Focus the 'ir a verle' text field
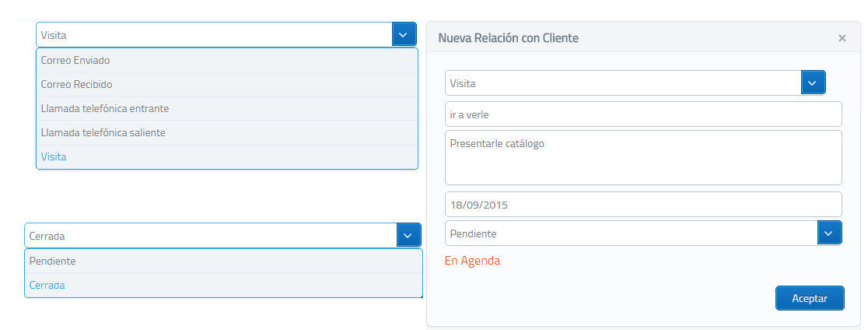This screenshot has height=330, width=868. pos(643,114)
